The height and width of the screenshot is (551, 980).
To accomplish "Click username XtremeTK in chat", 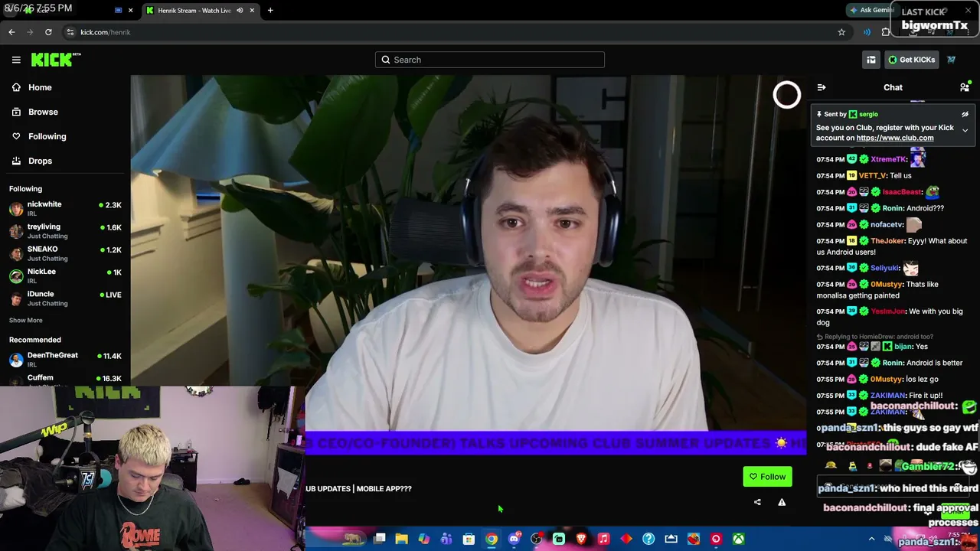I will (x=888, y=159).
